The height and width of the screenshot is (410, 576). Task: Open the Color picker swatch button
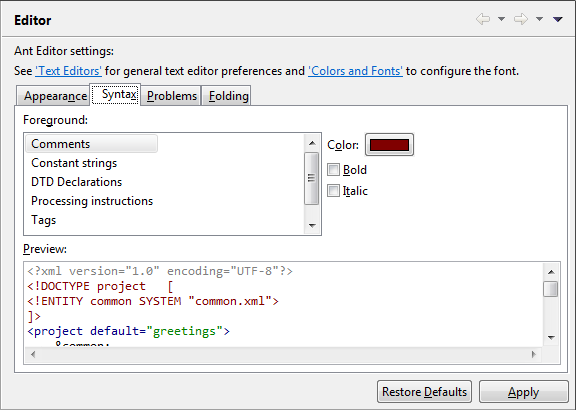(389, 145)
